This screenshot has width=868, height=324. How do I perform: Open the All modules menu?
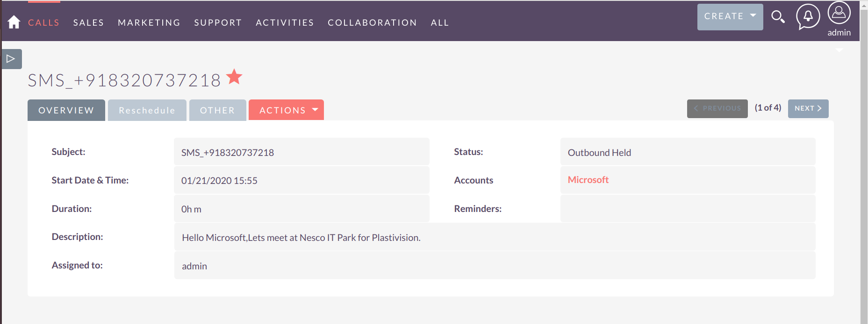pyautogui.click(x=439, y=22)
